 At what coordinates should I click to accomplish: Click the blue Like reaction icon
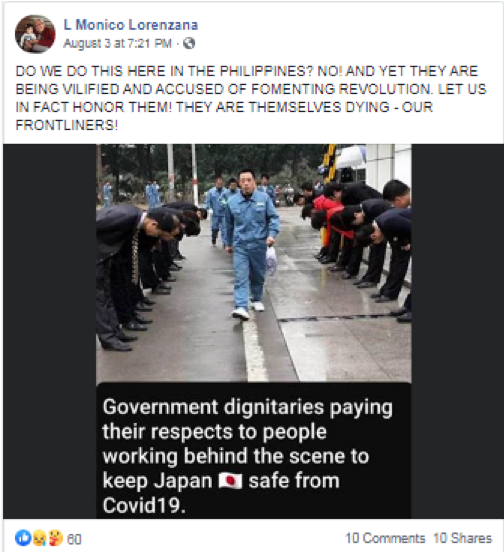pos(23,538)
